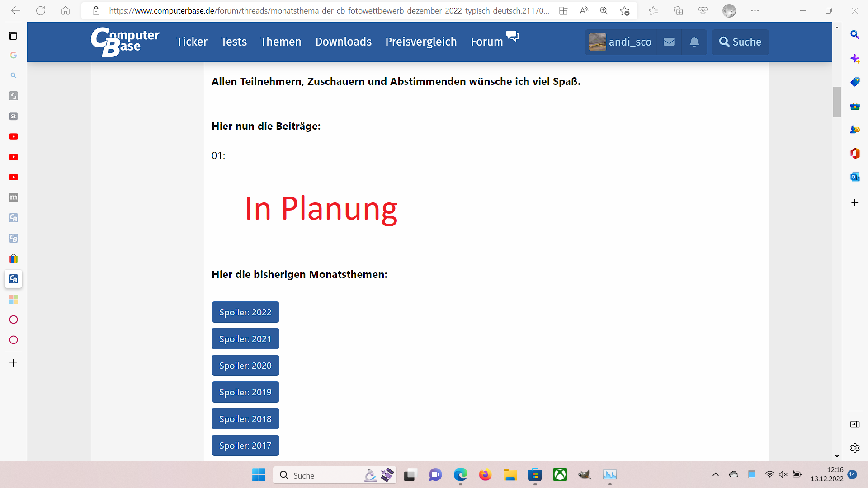The height and width of the screenshot is (488, 868).
Task: Open the Downloads menu item
Action: click(343, 42)
